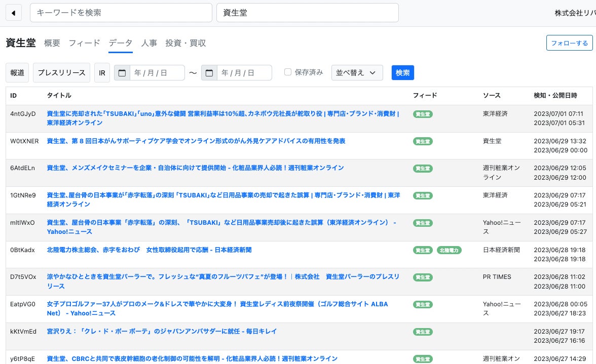Click 資生堂 tag in D7t5VOx row
Viewport: 596px width, 364px height.
423,277
